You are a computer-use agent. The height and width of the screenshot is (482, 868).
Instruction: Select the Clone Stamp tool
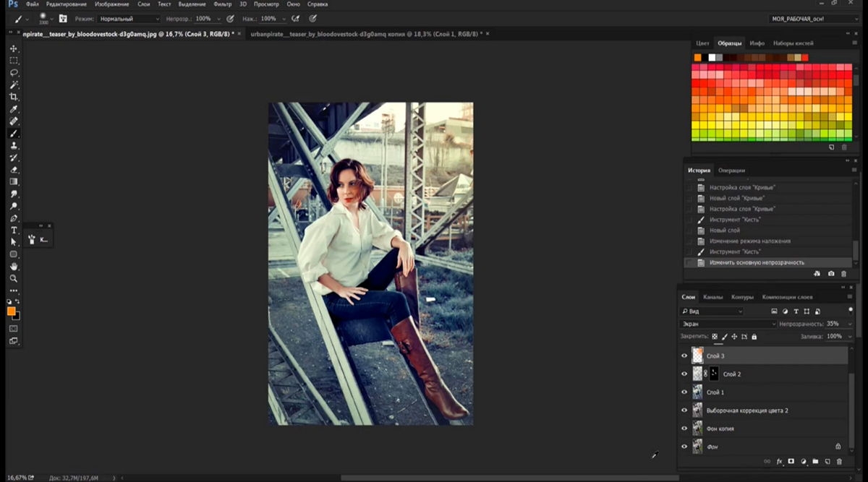14,145
